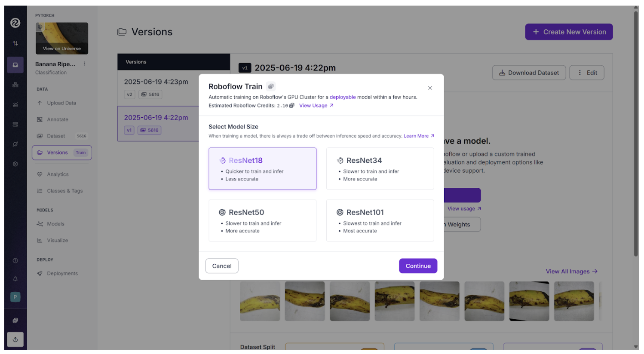The height and width of the screenshot is (354, 644).
Task: Select the ResNet18 model size card
Action: click(262, 169)
